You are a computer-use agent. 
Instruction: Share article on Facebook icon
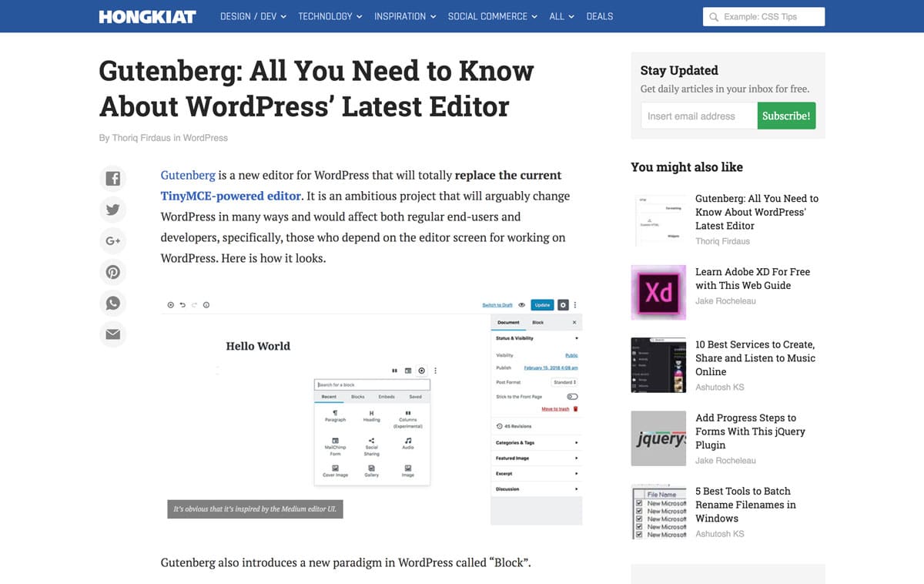pos(113,179)
